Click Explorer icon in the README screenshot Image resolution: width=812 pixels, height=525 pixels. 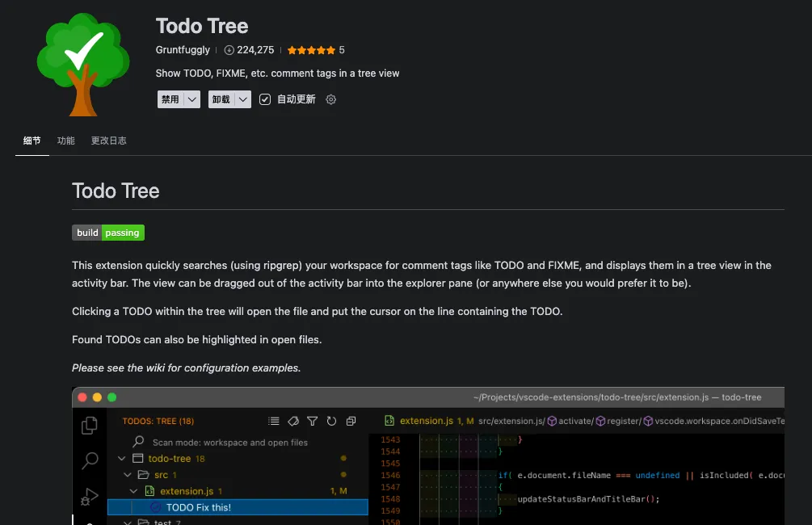coord(89,426)
